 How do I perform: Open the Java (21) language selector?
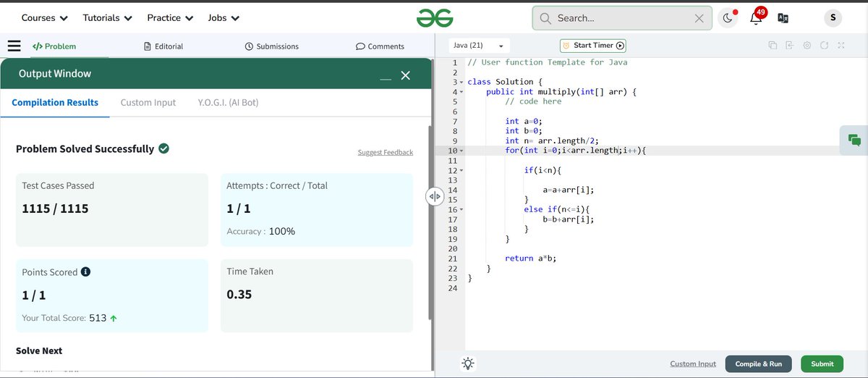pyautogui.click(x=480, y=46)
